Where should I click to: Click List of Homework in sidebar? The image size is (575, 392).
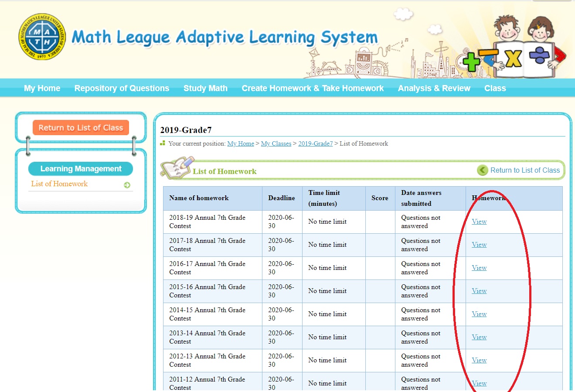59,184
